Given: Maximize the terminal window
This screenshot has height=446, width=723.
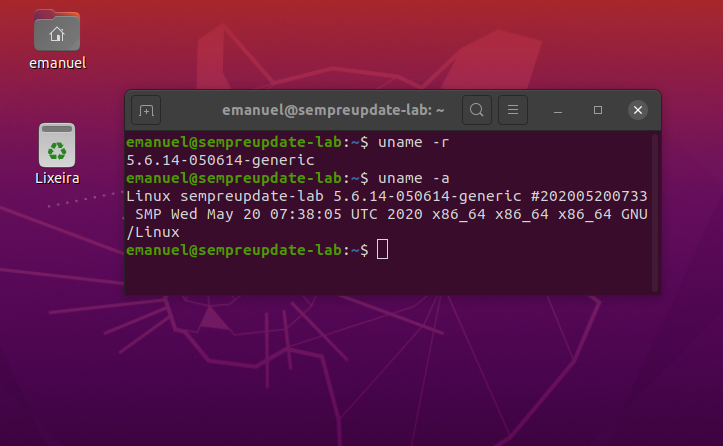Looking at the screenshot, I should 598,109.
